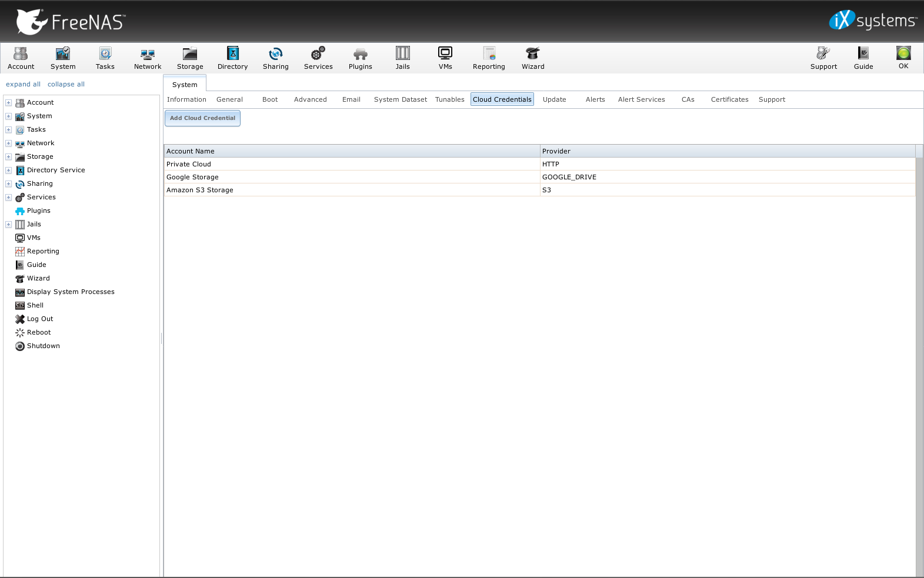Sort by Provider column header
Image resolution: width=924 pixels, height=578 pixels.
coord(728,151)
